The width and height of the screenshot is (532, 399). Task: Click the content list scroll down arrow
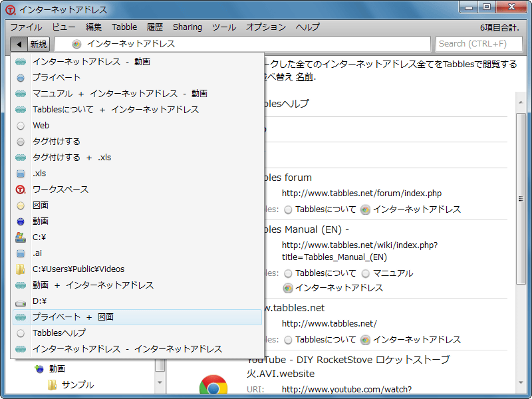click(x=521, y=383)
